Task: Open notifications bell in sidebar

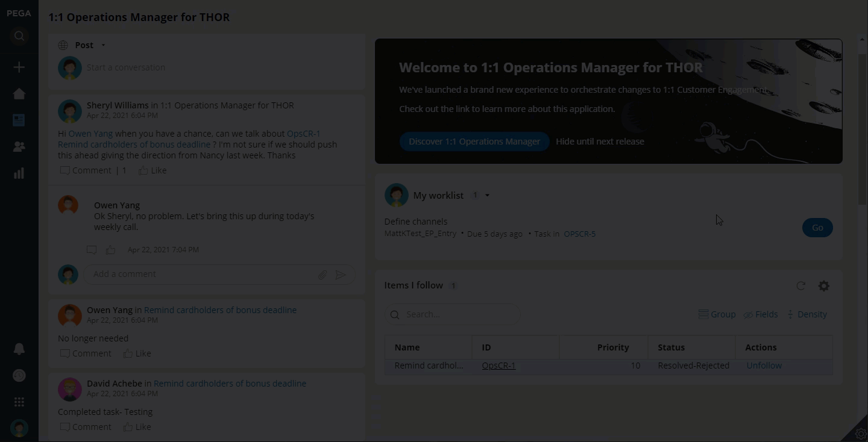Action: (19, 349)
